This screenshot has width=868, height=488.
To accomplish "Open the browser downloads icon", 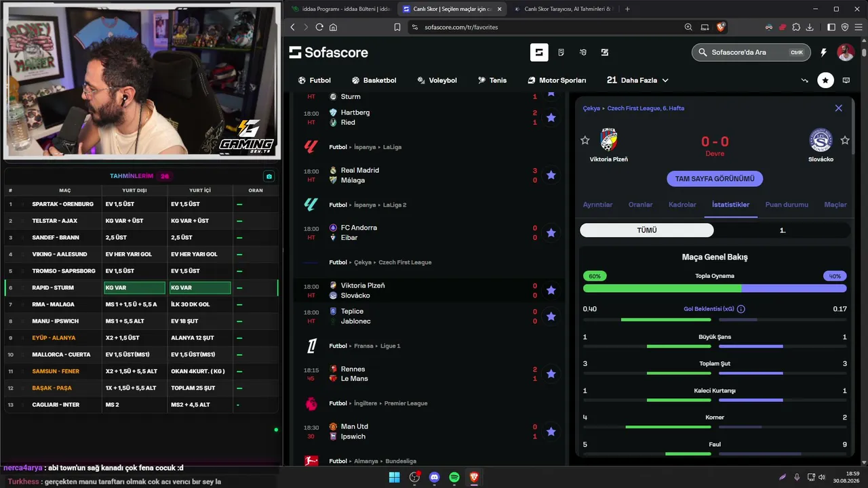I will pyautogui.click(x=810, y=27).
